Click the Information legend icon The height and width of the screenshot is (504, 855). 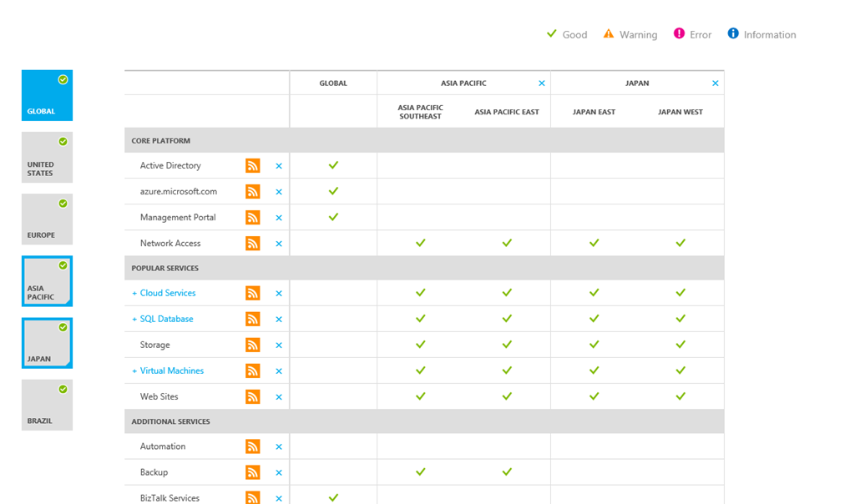click(x=733, y=34)
